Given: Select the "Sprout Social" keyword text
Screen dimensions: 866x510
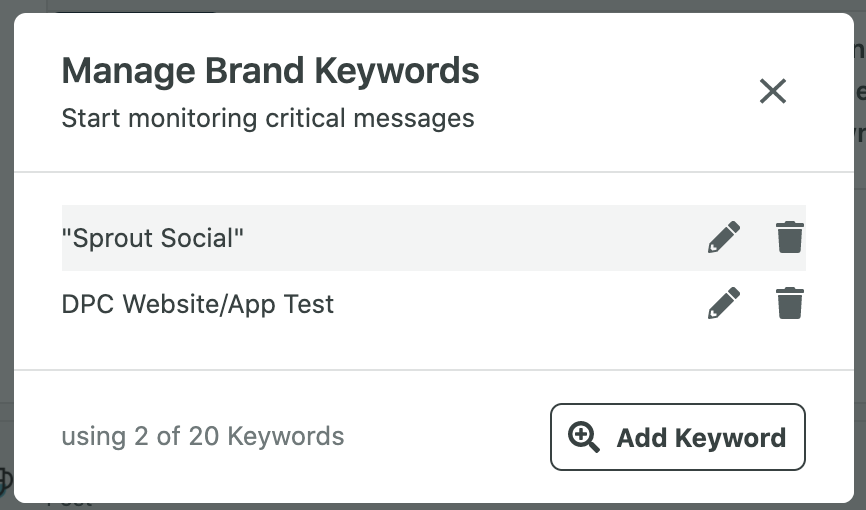Looking at the screenshot, I should pos(152,238).
